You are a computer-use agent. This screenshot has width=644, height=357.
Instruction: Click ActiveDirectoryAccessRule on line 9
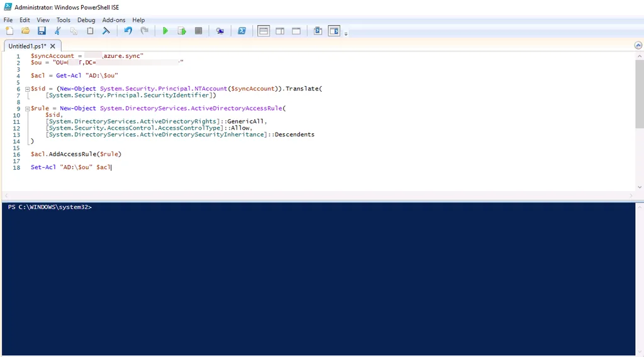(x=236, y=108)
